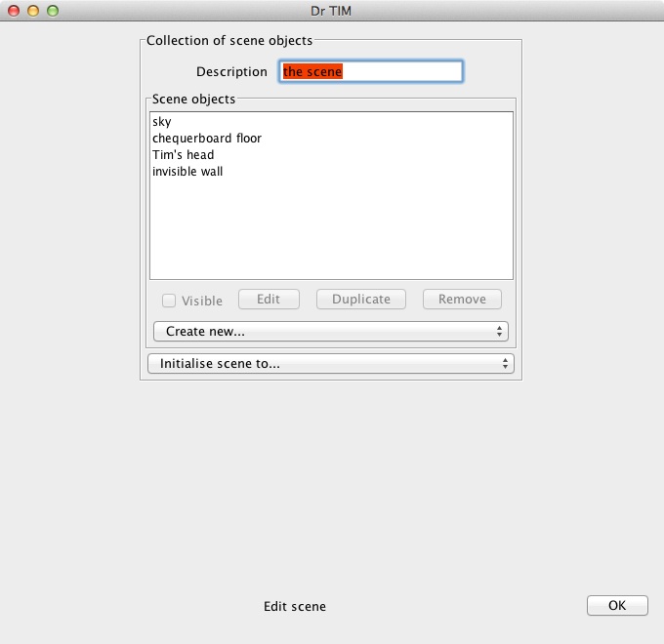
Task: Click the Remove button
Action: tap(462, 300)
